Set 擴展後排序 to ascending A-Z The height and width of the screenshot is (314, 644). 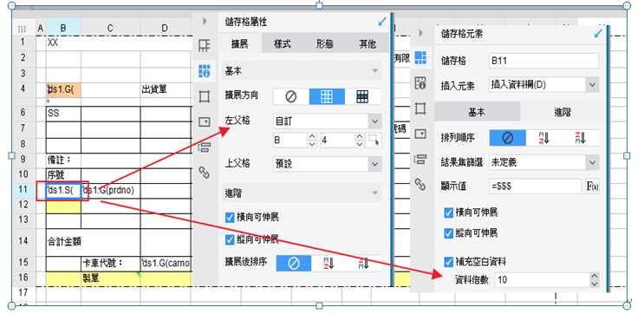pyautogui.click(x=329, y=263)
